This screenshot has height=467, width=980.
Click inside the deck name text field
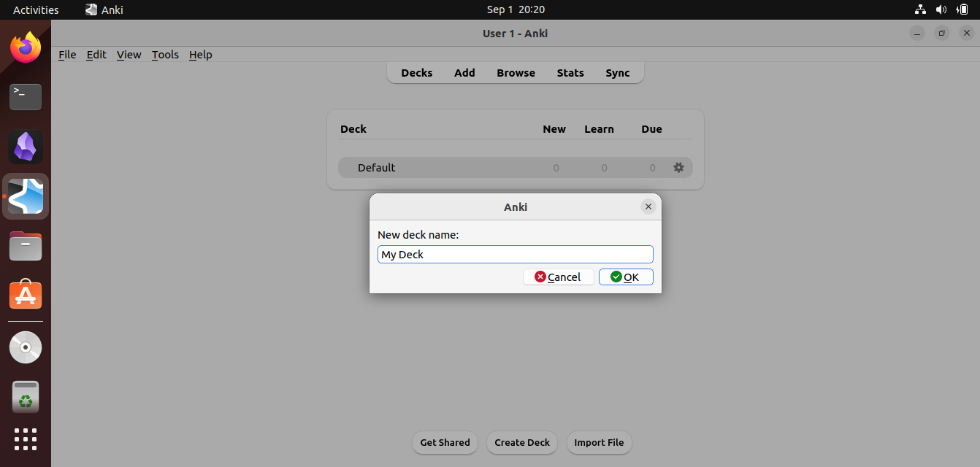click(x=515, y=254)
